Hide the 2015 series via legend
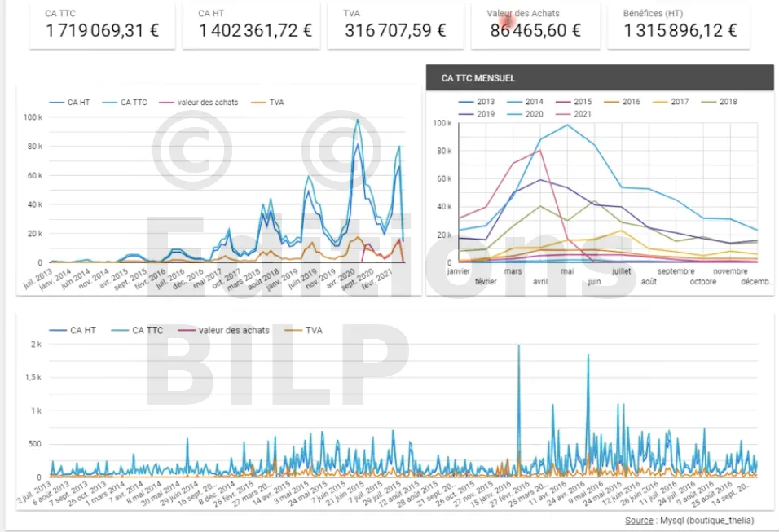 (573, 102)
